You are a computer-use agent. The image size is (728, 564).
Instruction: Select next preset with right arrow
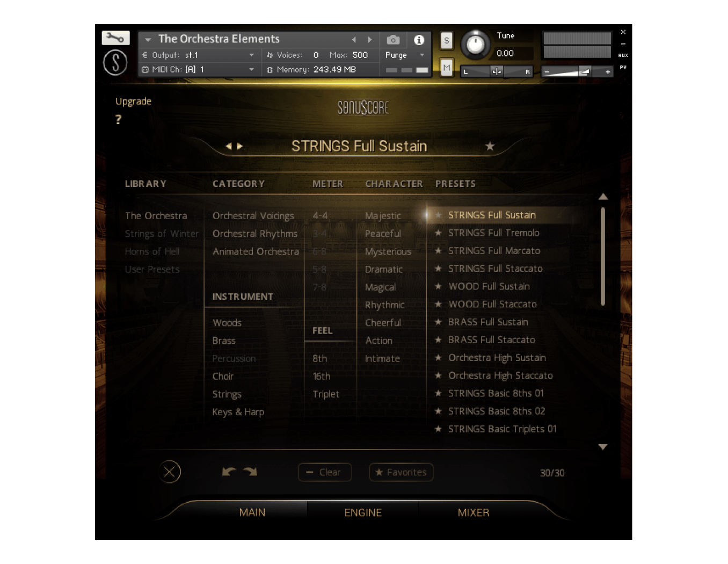[239, 146]
